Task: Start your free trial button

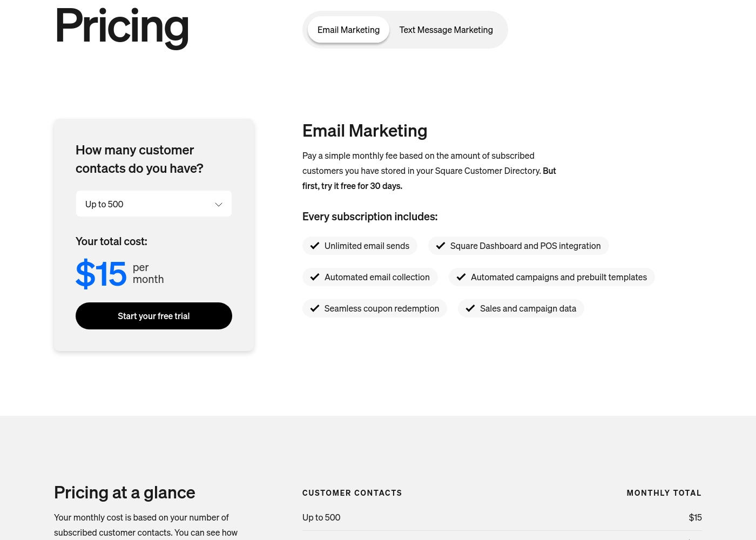Action: [x=154, y=316]
